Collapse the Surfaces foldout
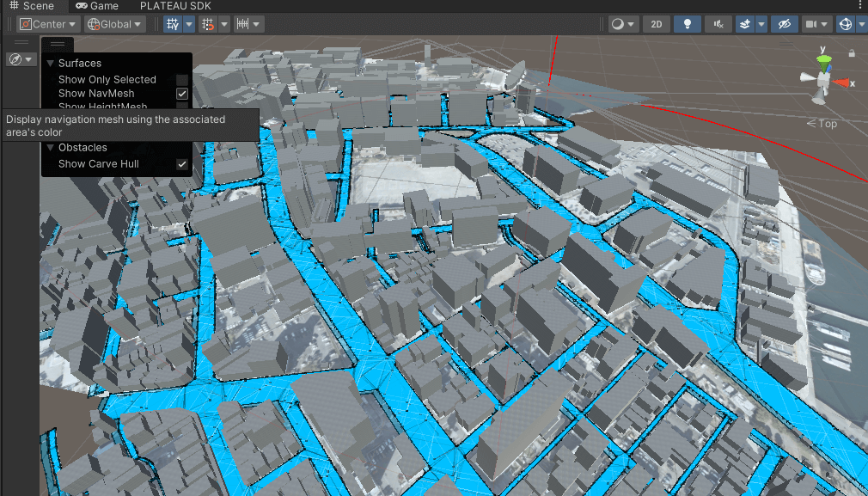The width and height of the screenshot is (868, 496). (51, 63)
